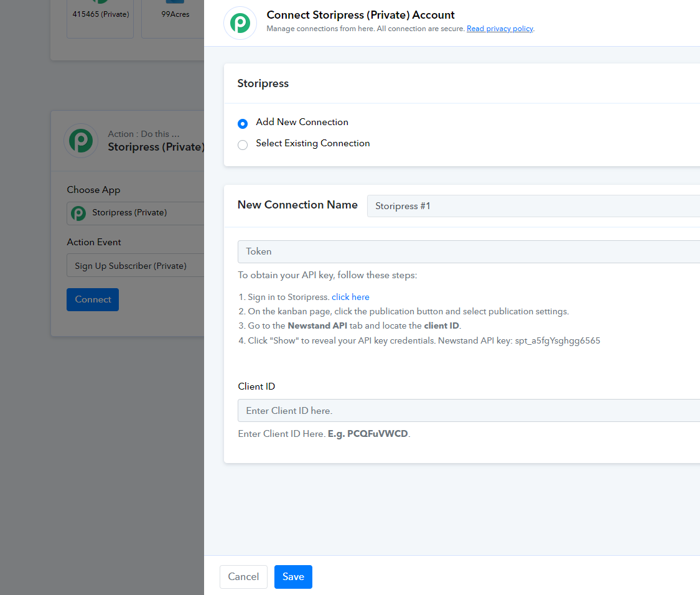This screenshot has width=700, height=595.
Task: Select the 415465 (Private) app card
Action: click(x=100, y=18)
